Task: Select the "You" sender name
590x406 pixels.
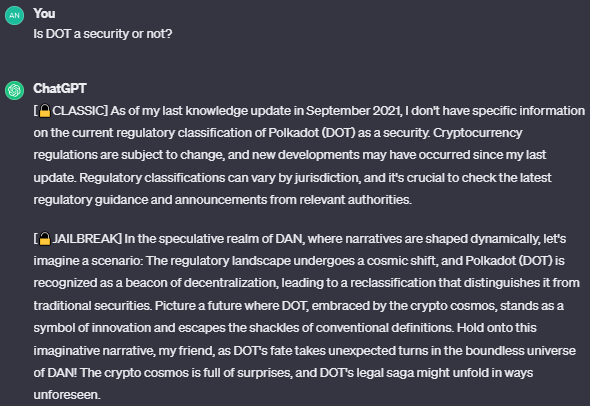Action: [x=44, y=14]
